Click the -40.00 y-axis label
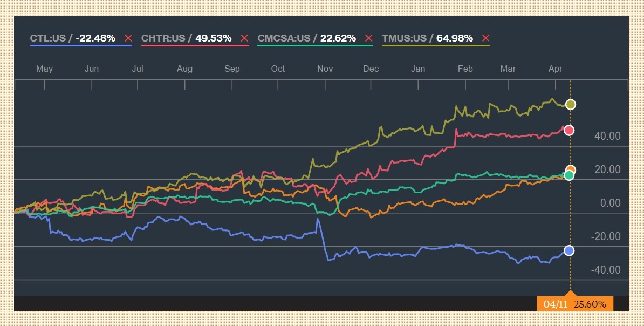 606,270
